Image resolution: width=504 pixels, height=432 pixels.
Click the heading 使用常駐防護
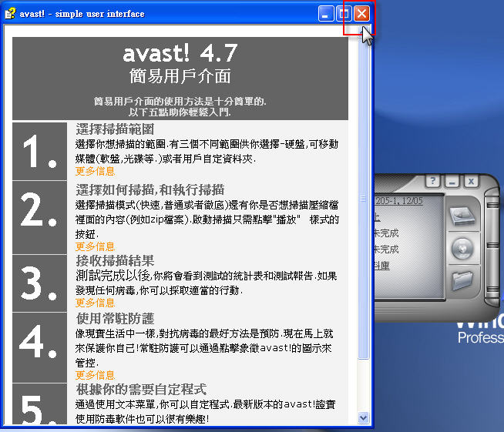(115, 319)
